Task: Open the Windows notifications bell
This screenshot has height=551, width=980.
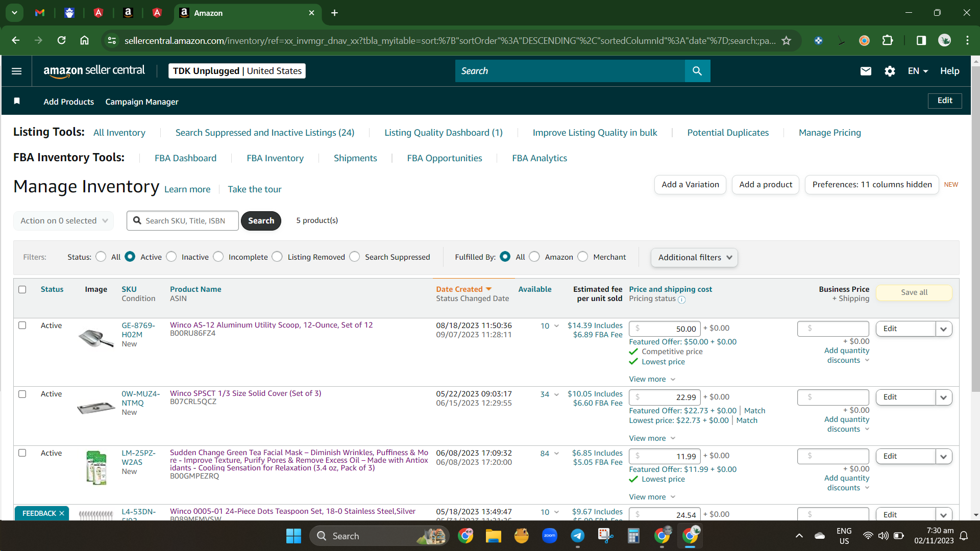Action: [964, 536]
